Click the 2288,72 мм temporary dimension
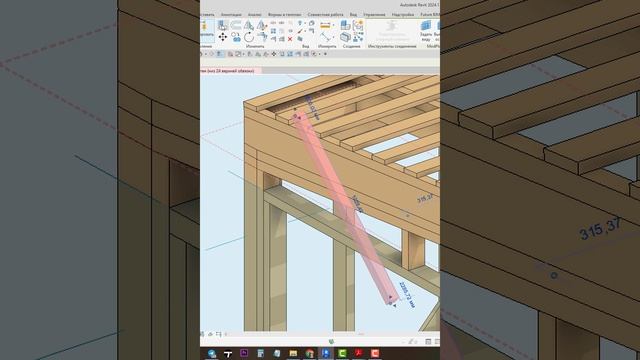640x360 pixels. tap(407, 294)
